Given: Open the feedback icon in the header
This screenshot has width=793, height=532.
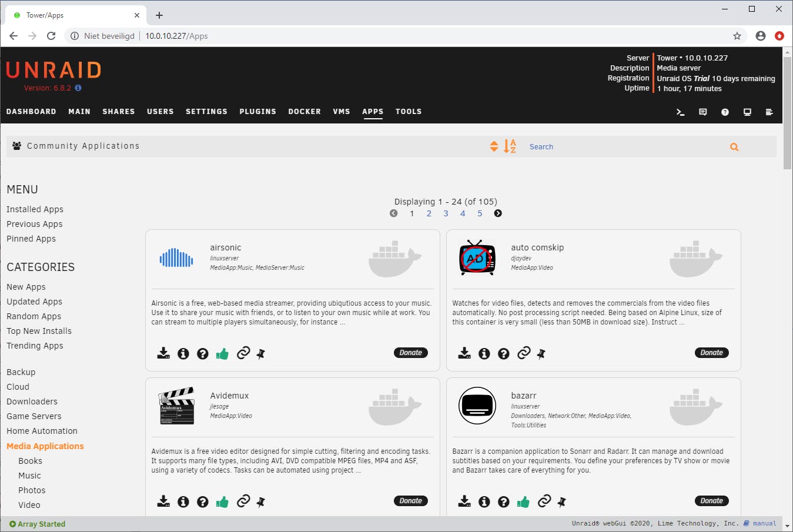Looking at the screenshot, I should click(703, 112).
